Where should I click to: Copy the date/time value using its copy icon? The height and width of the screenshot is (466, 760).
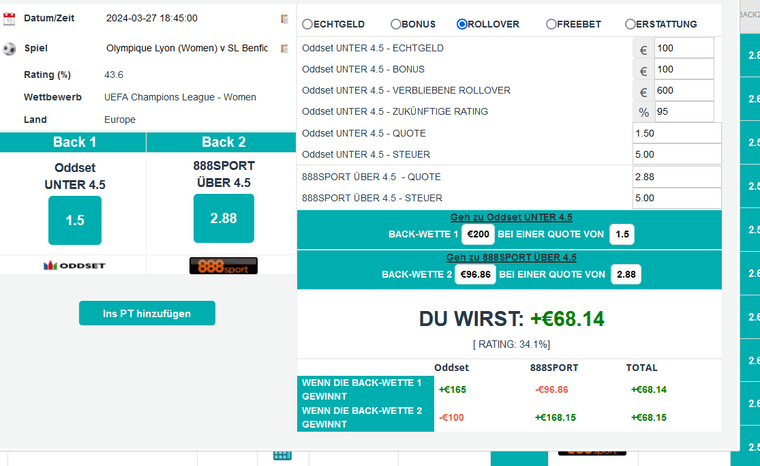pos(285,19)
